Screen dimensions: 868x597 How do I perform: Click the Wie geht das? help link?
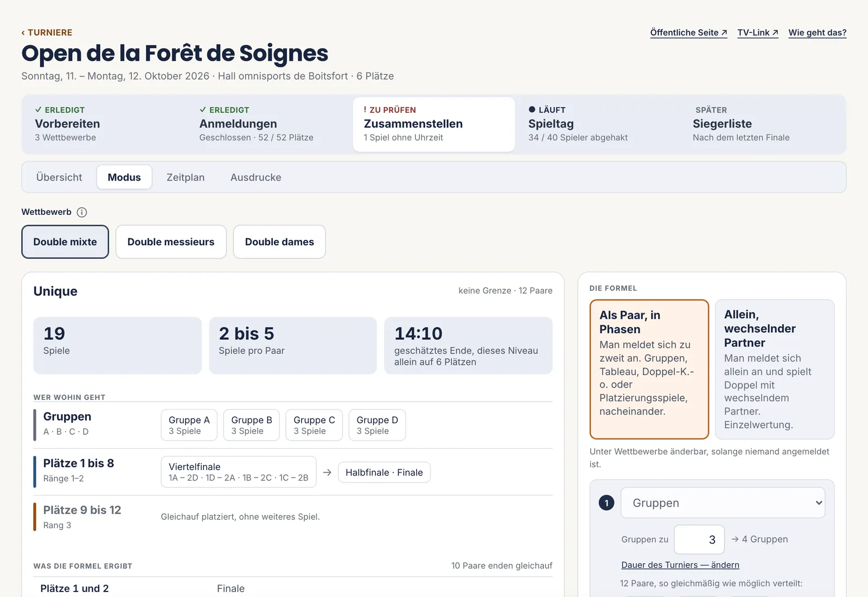[x=817, y=33]
